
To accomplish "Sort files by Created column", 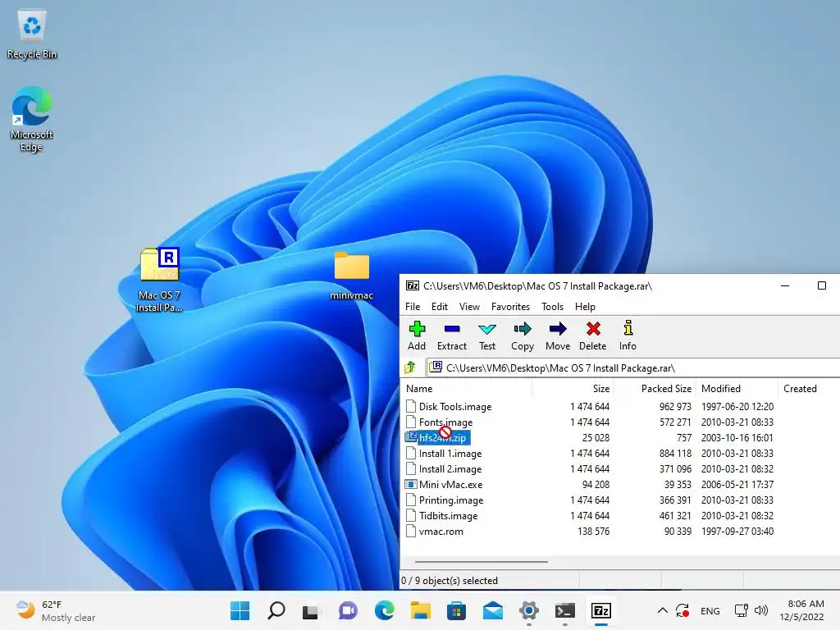I will (x=809, y=388).
